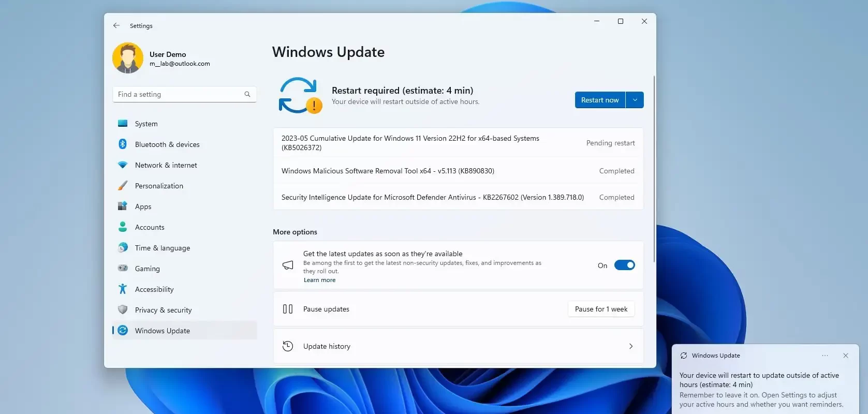Screen dimensions: 868x414
Task: Click the Pending restart status text
Action: tap(610, 143)
